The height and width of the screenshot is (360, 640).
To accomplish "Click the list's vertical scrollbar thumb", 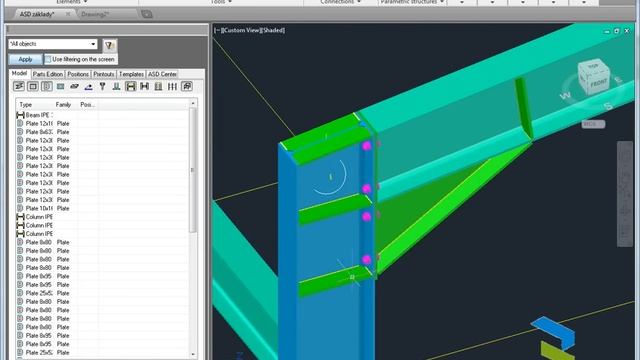I will [193, 171].
